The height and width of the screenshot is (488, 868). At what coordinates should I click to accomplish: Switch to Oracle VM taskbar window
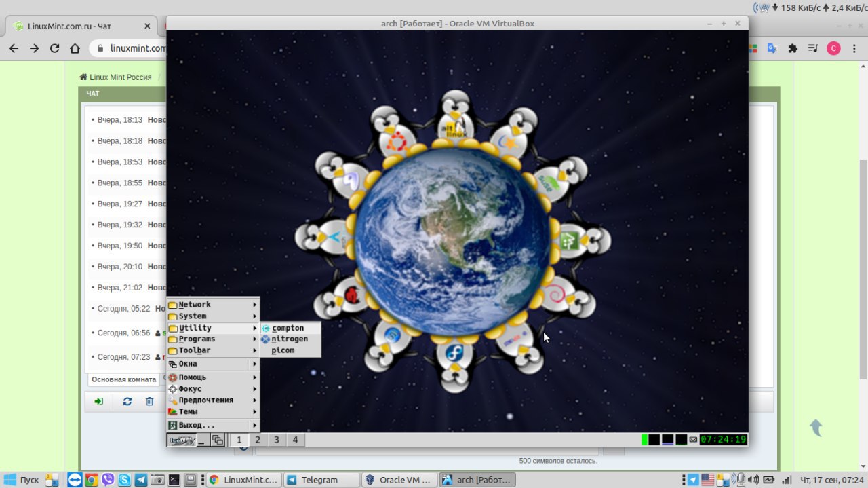click(x=400, y=480)
